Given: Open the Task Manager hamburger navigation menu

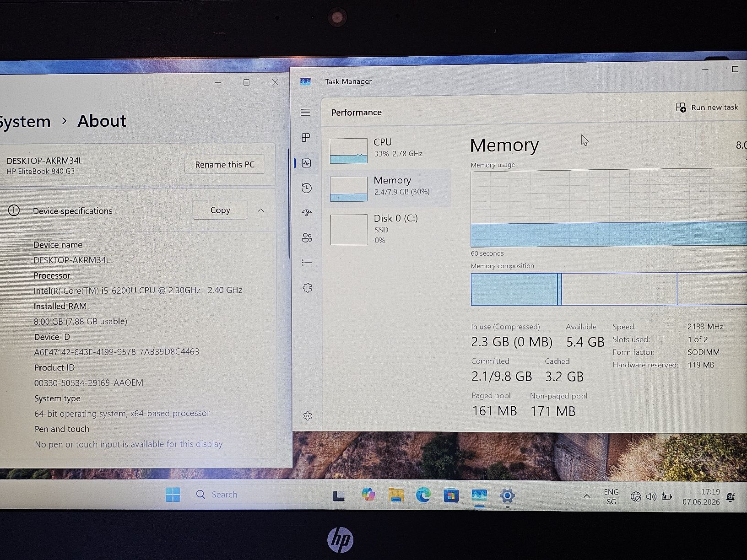Looking at the screenshot, I should tap(305, 113).
